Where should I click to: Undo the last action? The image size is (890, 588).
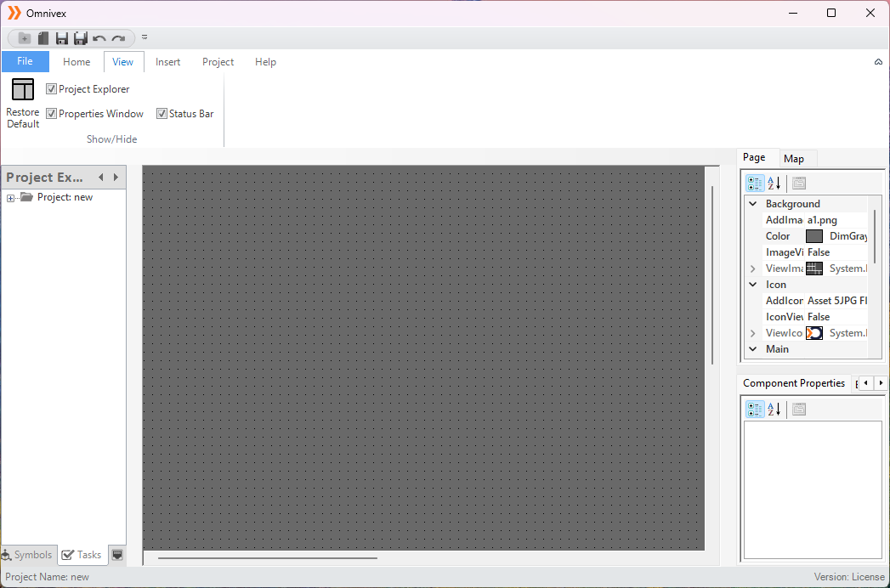coord(99,38)
